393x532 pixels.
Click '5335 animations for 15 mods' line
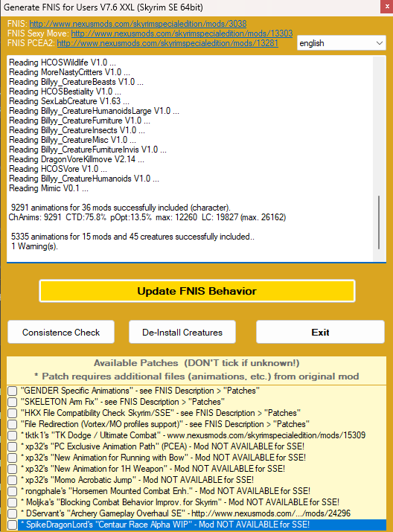point(132,237)
